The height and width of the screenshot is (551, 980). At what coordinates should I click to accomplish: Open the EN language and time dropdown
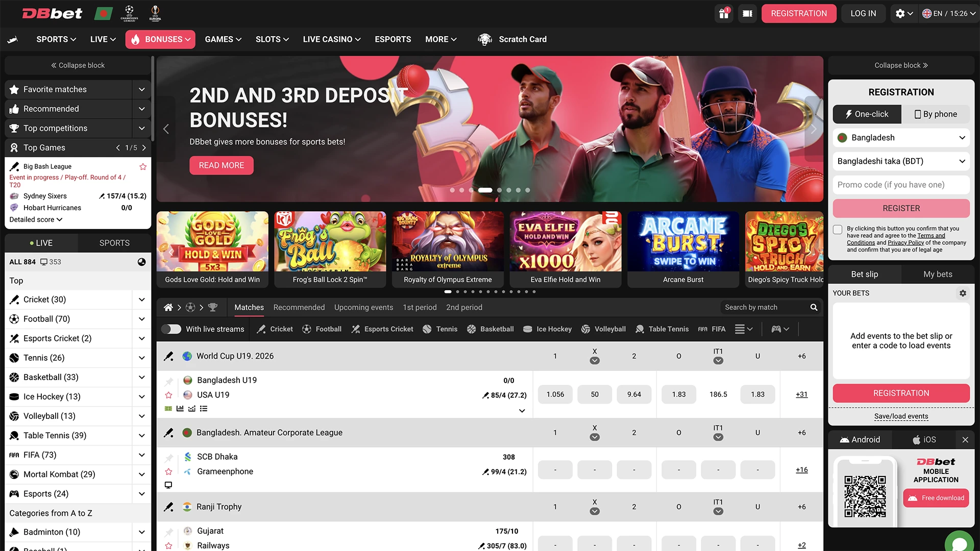point(948,13)
